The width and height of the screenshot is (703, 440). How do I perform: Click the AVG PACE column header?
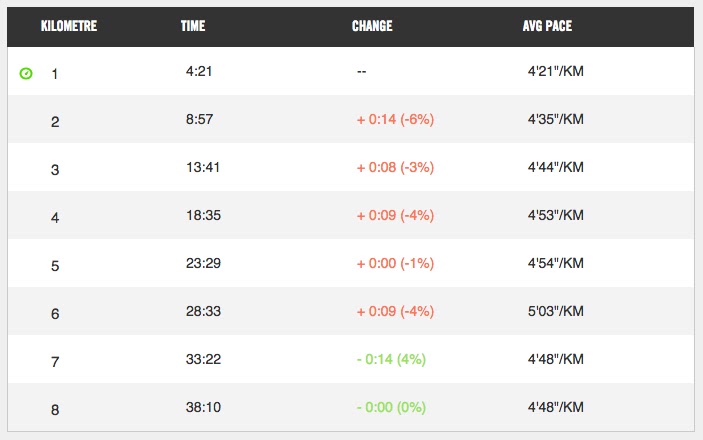(x=548, y=26)
